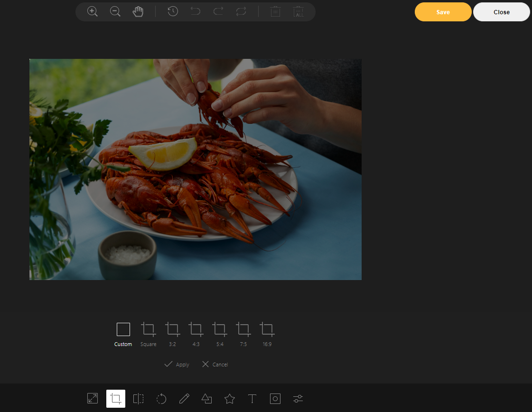The width and height of the screenshot is (532, 412).
Task: Choose the Custom crop preset
Action: click(123, 335)
